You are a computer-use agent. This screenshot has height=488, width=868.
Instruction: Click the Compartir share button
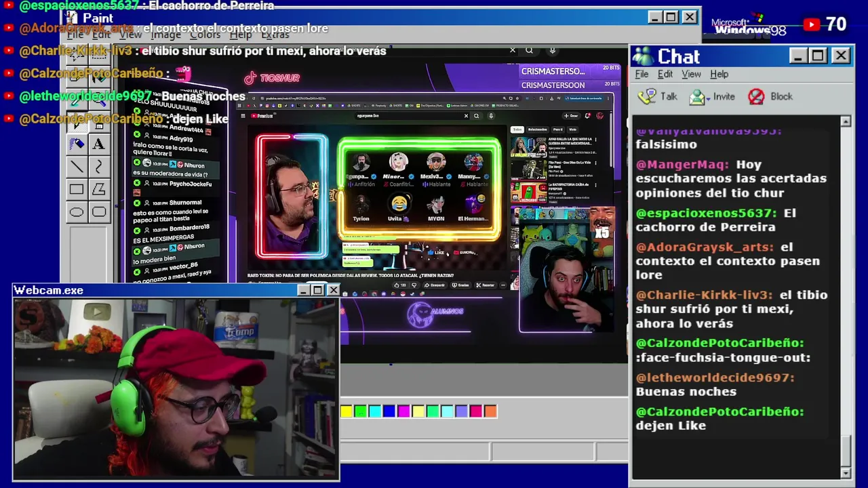click(x=435, y=285)
